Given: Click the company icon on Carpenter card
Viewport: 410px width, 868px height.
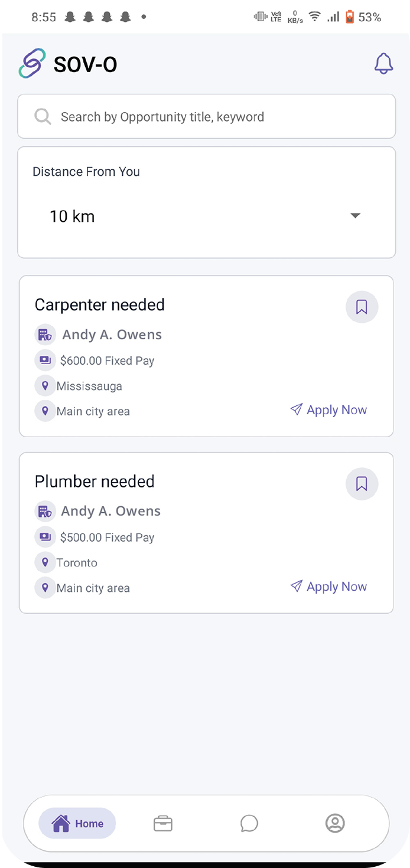Looking at the screenshot, I should point(45,335).
